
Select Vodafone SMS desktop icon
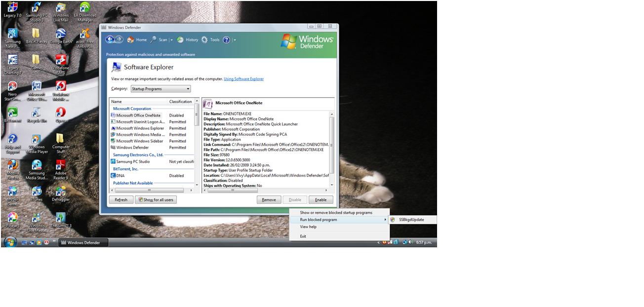coord(61,65)
